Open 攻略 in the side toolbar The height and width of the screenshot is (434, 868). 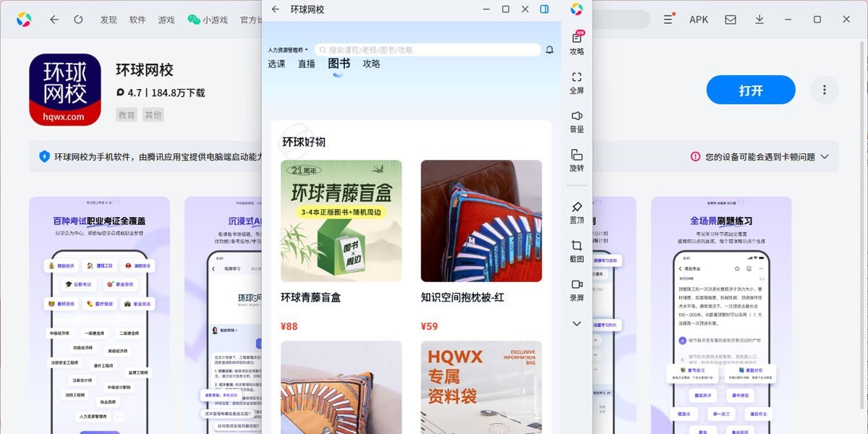coord(576,43)
